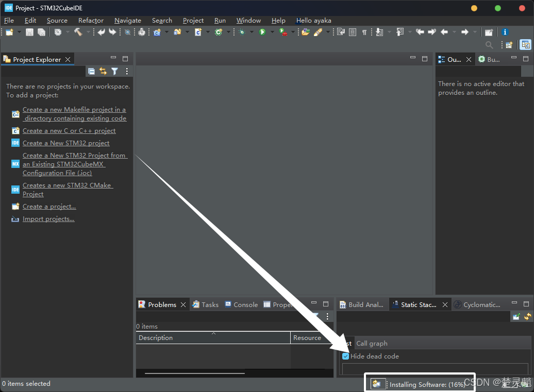The height and width of the screenshot is (392, 534).
Task: Click the Build hammer icon
Action: click(78, 32)
